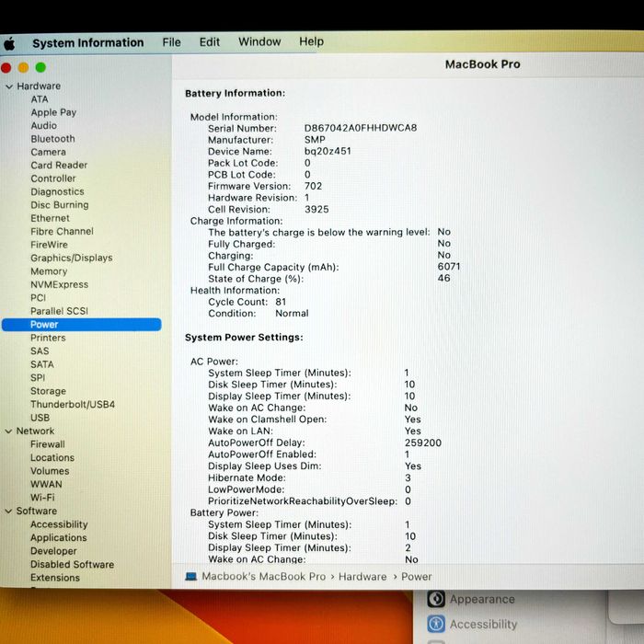Screen dimensions: 644x644
Task: Select Volumes under Network
Action: [x=50, y=471]
